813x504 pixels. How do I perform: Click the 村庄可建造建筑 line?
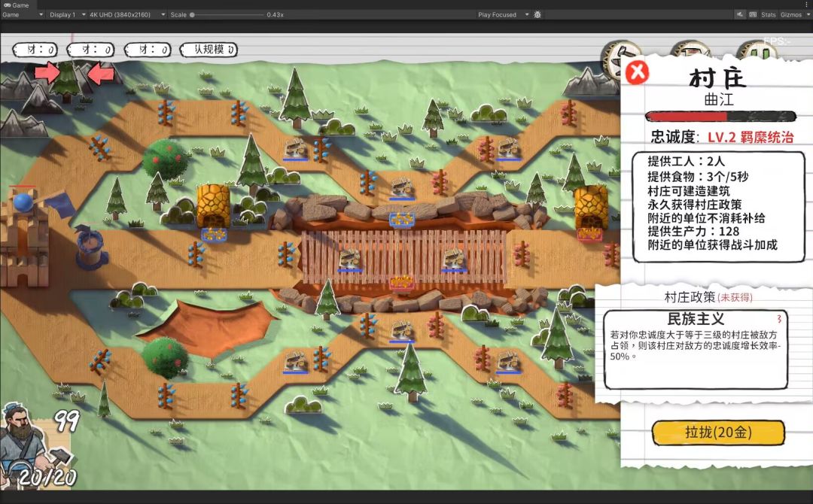click(x=689, y=190)
